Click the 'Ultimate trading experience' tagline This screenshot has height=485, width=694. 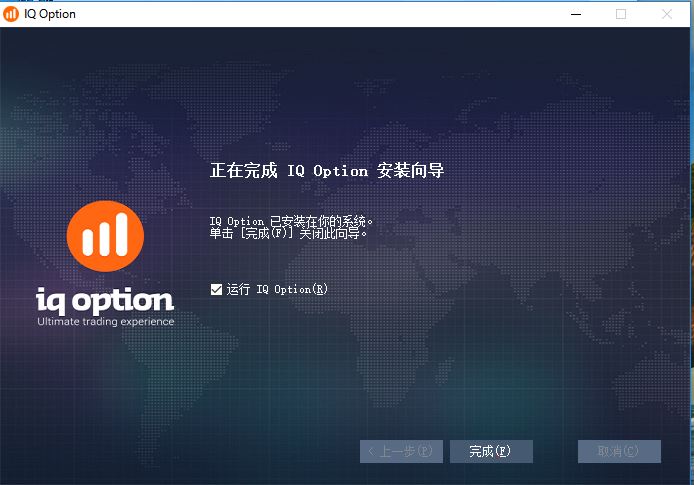(106, 322)
